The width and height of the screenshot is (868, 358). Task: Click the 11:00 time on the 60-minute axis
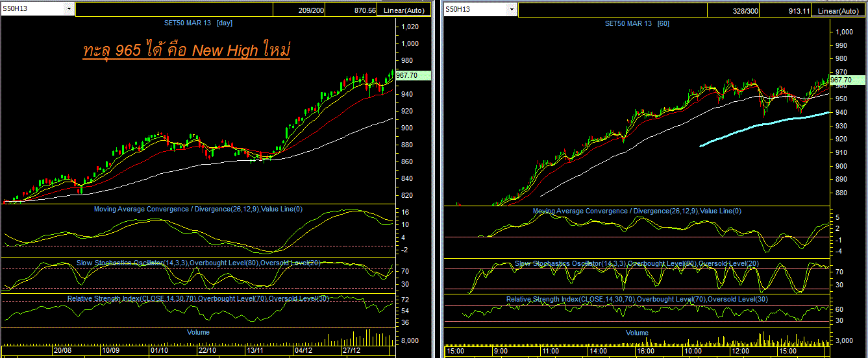(x=550, y=351)
